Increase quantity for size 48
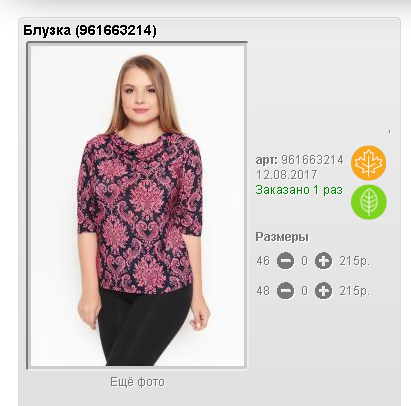The width and height of the screenshot is (411, 406). pyautogui.click(x=323, y=291)
